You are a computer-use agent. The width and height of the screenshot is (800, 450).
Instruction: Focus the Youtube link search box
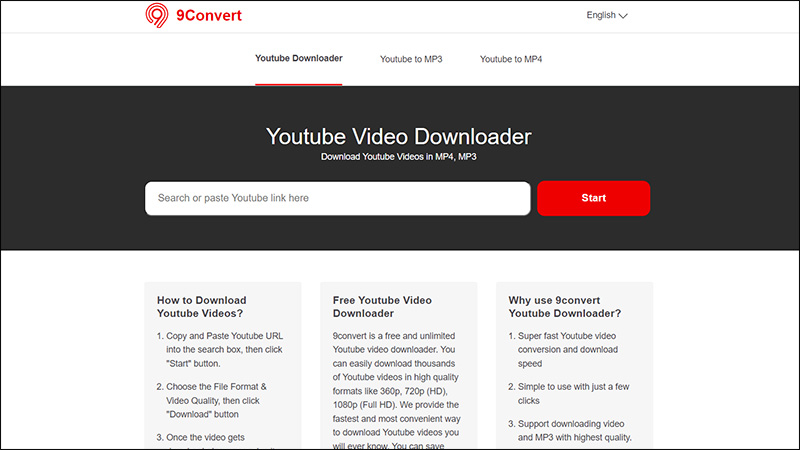(x=338, y=198)
